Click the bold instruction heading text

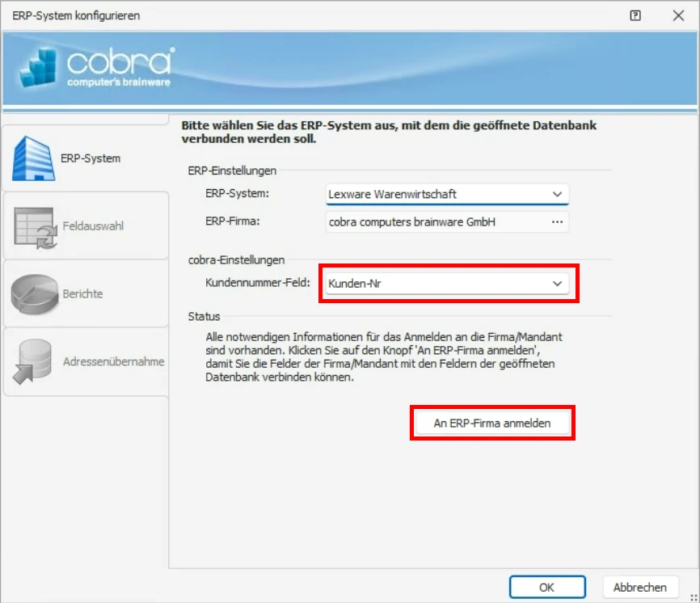[x=388, y=132]
